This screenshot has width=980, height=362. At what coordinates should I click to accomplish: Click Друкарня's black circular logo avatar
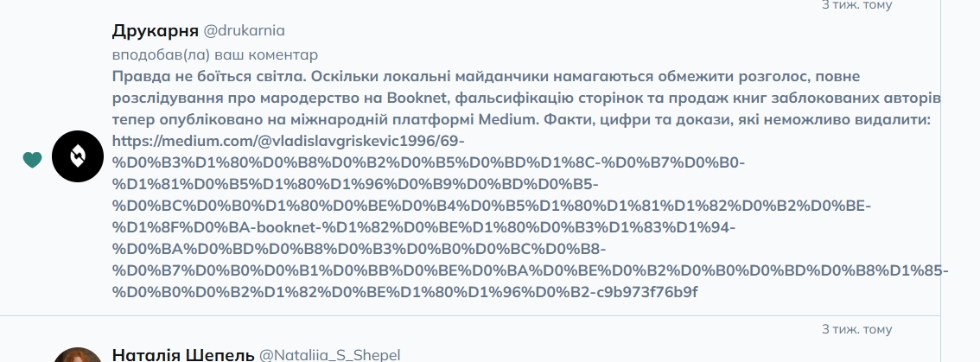pyautogui.click(x=78, y=156)
